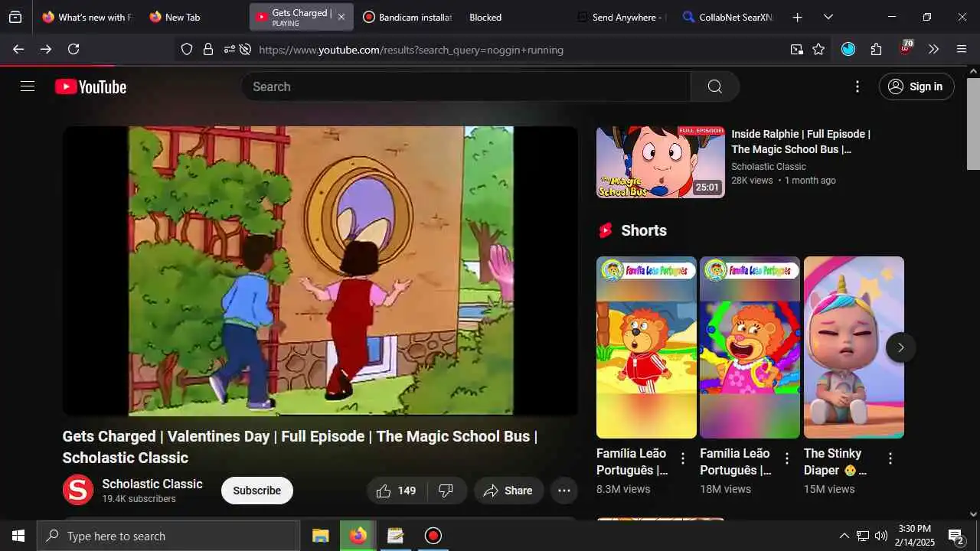Open the Windows Start menu

(18, 536)
